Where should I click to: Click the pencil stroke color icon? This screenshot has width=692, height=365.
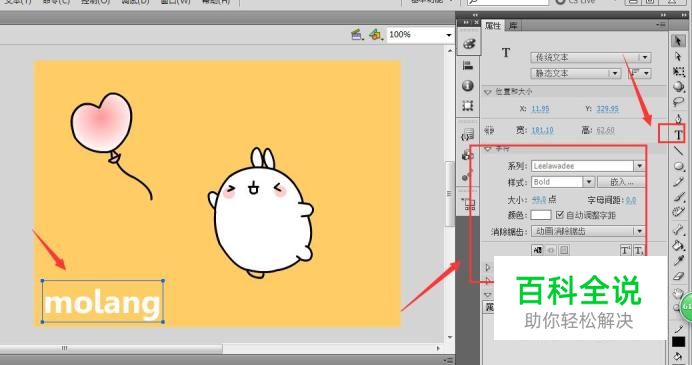(678, 328)
